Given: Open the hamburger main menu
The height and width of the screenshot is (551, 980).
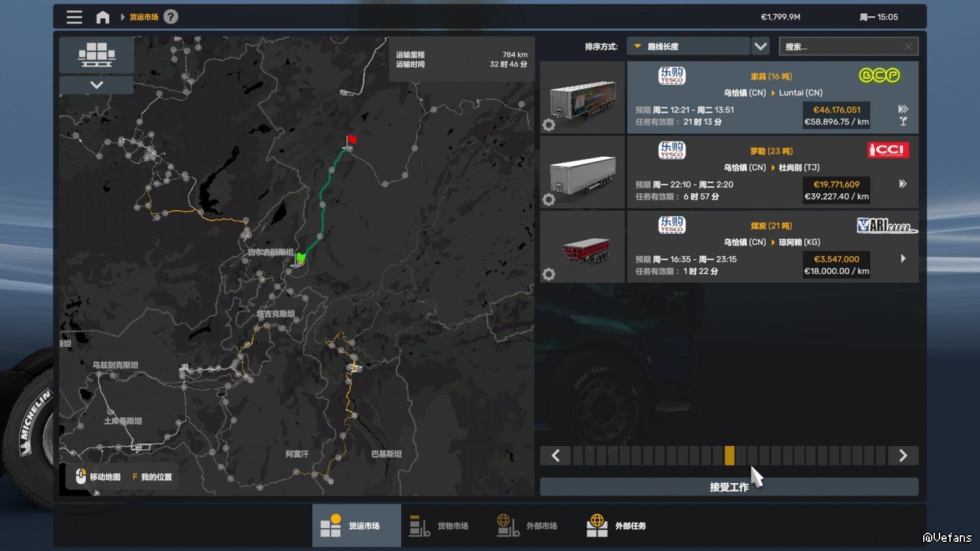Looking at the screenshot, I should tap(74, 17).
